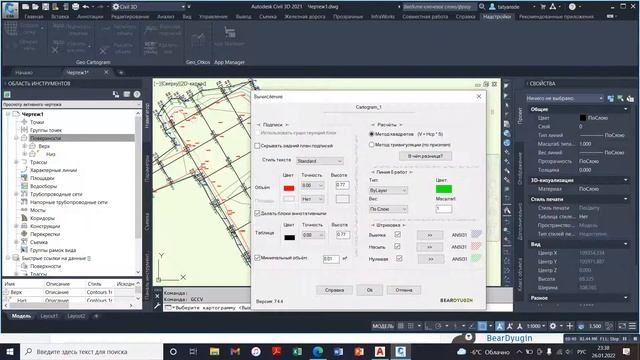Image resolution: width=640 pixels, height=360 pixels.
Task: Open the Вставка ribbon tab
Action: point(60,17)
